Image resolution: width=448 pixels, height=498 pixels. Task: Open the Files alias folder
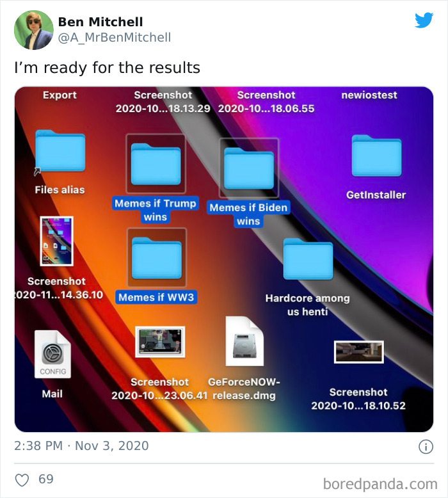[60, 151]
